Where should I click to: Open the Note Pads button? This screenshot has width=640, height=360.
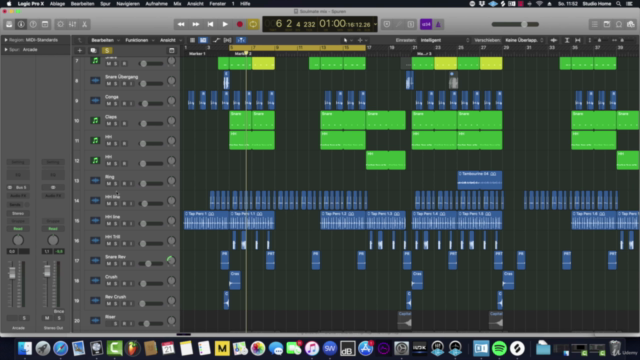tap(607, 24)
